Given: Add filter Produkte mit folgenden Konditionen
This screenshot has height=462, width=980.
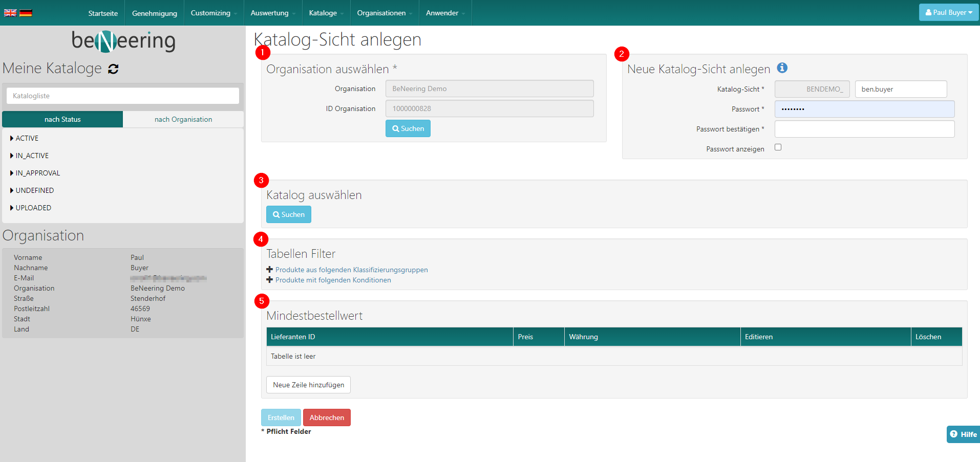Looking at the screenshot, I should point(332,280).
